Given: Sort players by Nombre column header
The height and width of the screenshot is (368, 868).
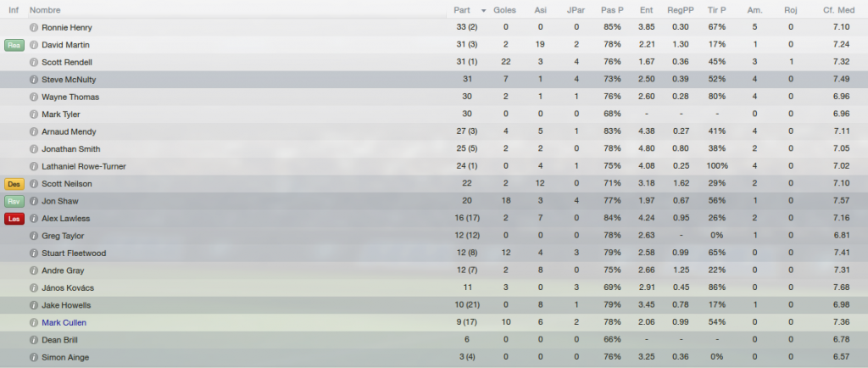Looking at the screenshot, I should [46, 10].
